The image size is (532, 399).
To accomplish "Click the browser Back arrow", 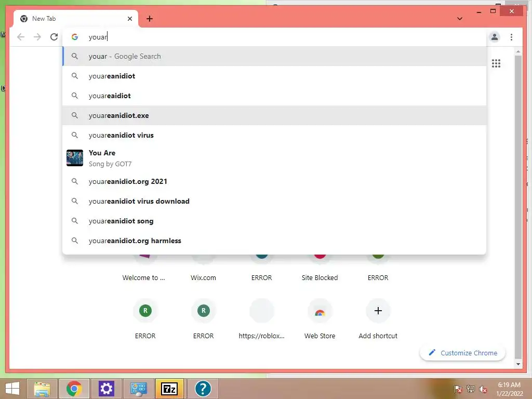I will [x=21, y=37].
